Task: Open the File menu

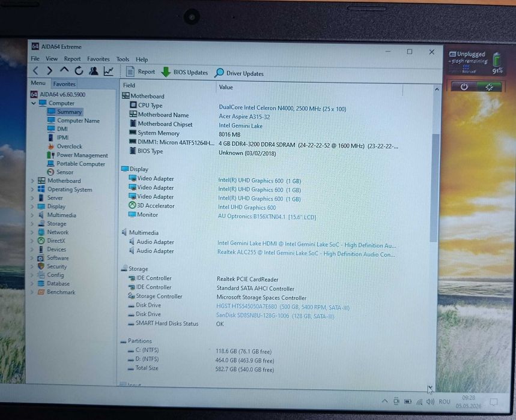Action: [x=35, y=58]
